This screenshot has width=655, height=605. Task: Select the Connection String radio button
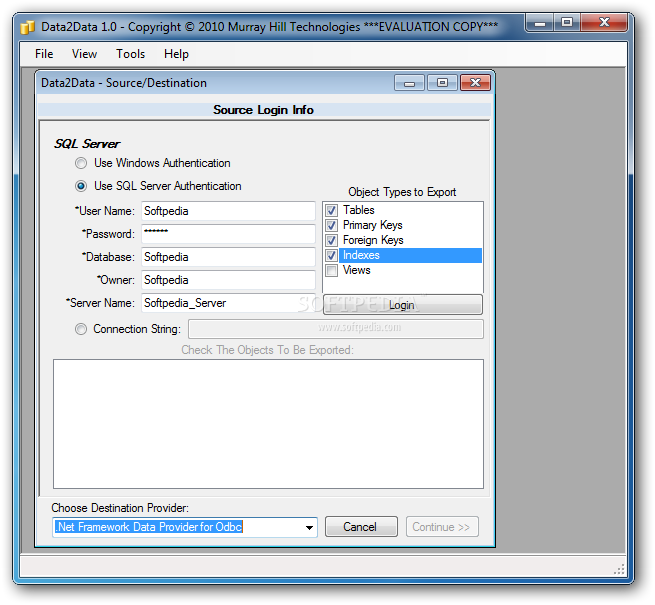coord(81,329)
